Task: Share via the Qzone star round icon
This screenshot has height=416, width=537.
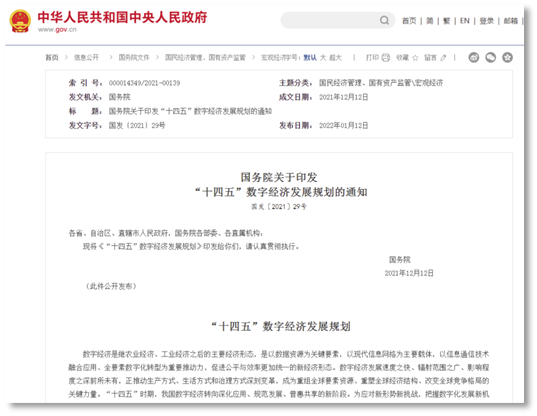Action: (507, 58)
